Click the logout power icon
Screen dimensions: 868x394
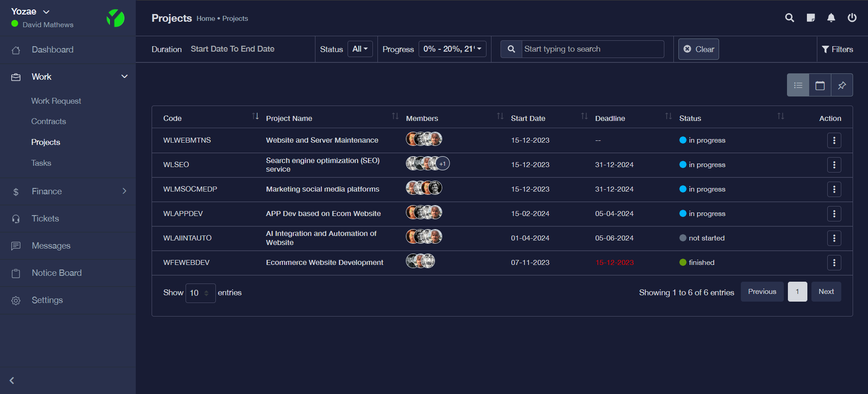point(852,18)
